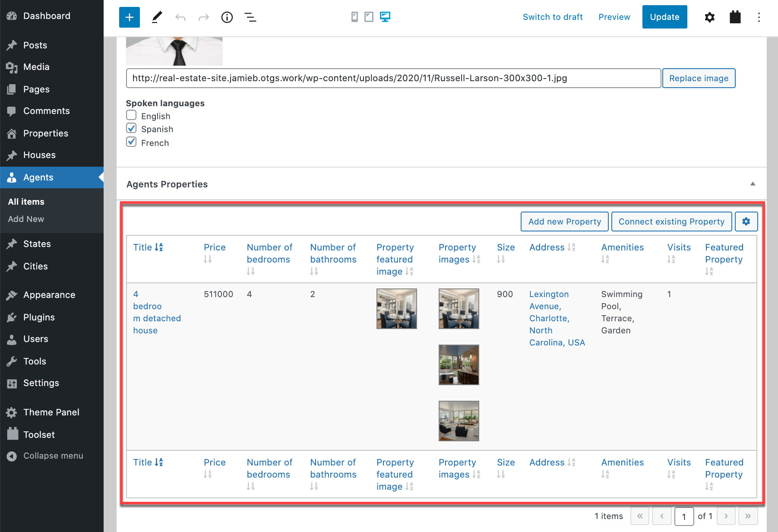This screenshot has height=532, width=778.
Task: Switch to desktop preview icon
Action: click(385, 17)
